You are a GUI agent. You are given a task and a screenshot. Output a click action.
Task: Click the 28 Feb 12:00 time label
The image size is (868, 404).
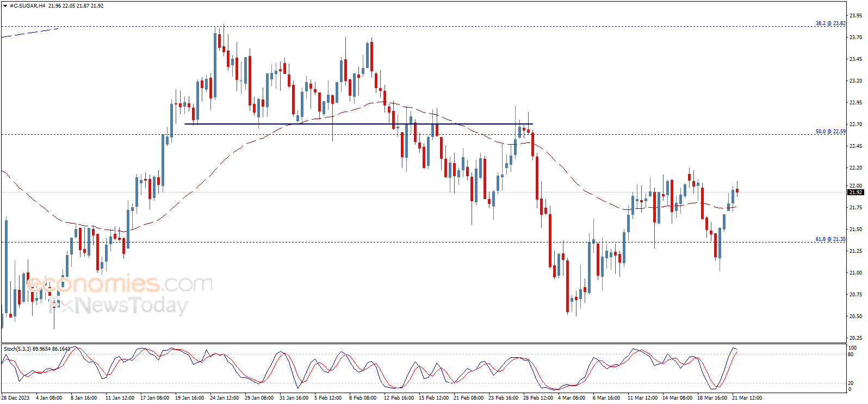[x=538, y=398]
